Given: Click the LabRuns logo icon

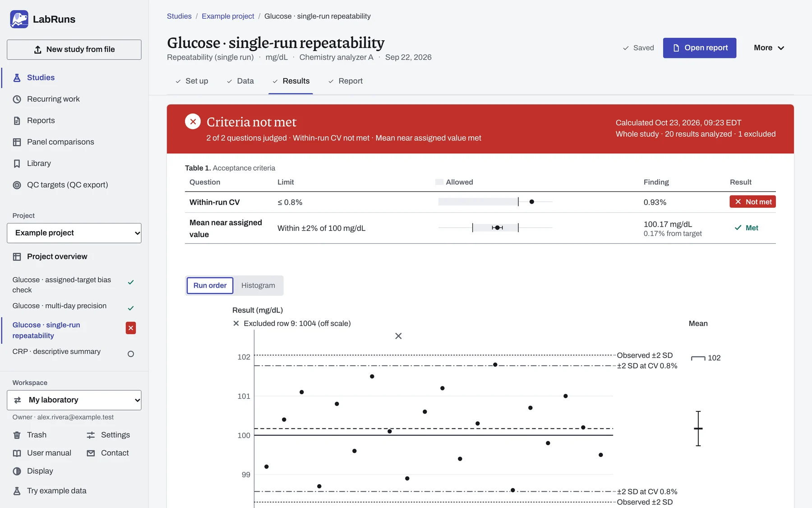Looking at the screenshot, I should (19, 19).
